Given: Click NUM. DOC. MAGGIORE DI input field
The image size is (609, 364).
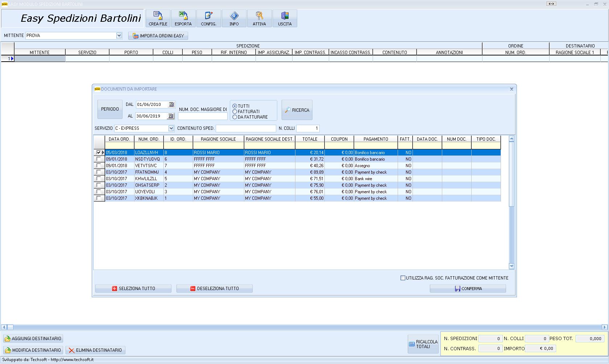Looking at the screenshot, I should 203,116.
